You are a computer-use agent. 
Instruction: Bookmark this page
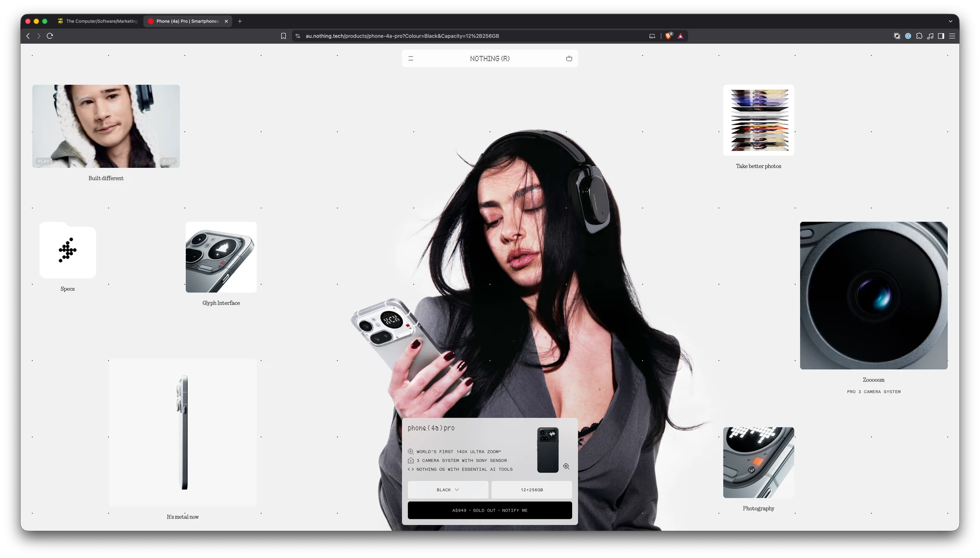pyautogui.click(x=283, y=36)
